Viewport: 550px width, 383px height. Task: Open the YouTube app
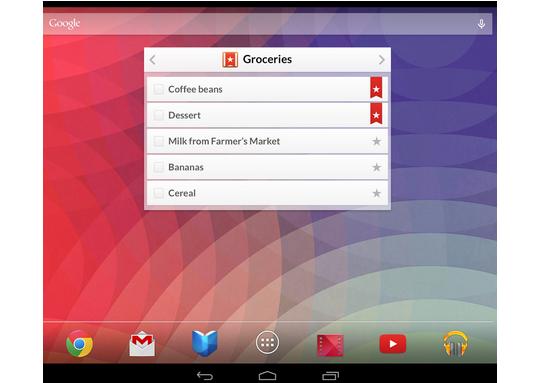(393, 344)
